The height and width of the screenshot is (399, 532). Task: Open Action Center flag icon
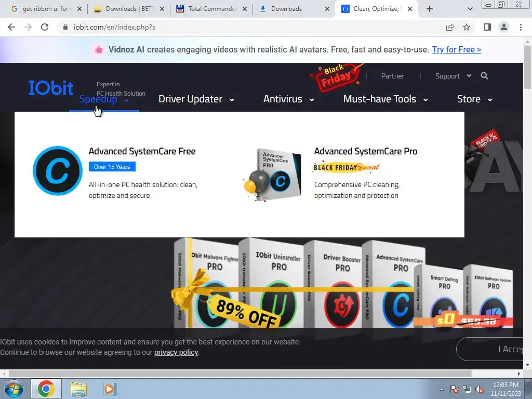click(x=455, y=389)
